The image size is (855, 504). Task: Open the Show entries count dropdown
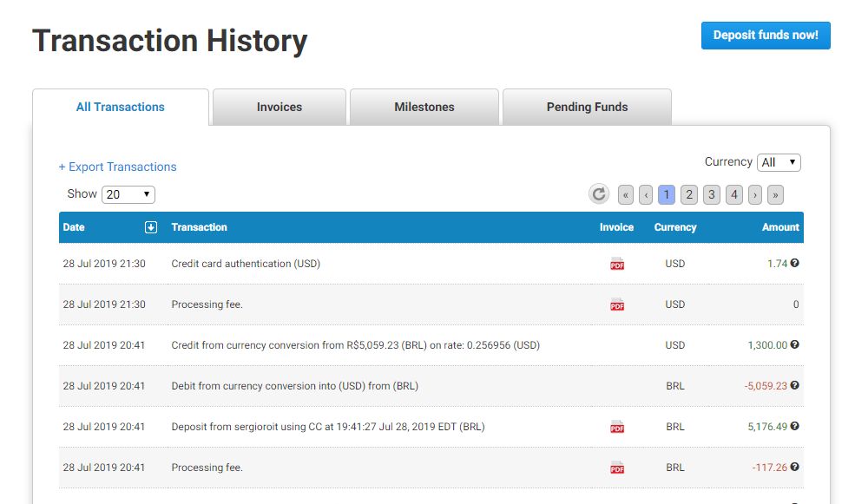[128, 194]
